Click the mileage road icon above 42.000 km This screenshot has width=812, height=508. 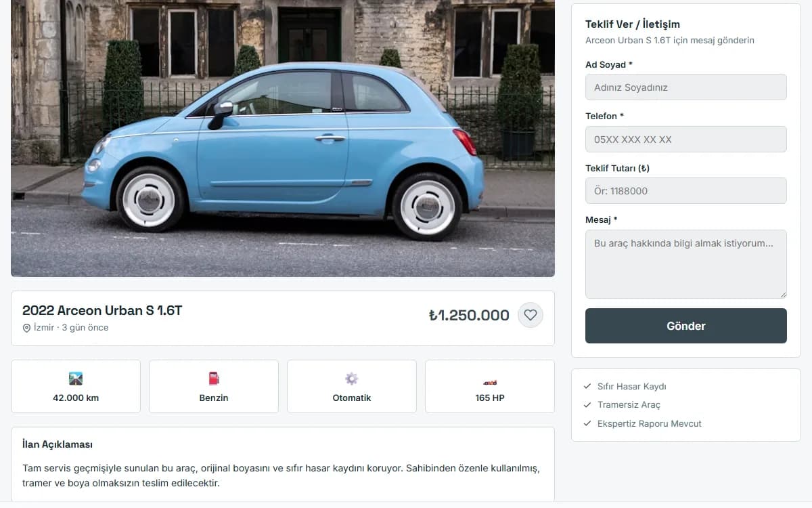click(76, 379)
